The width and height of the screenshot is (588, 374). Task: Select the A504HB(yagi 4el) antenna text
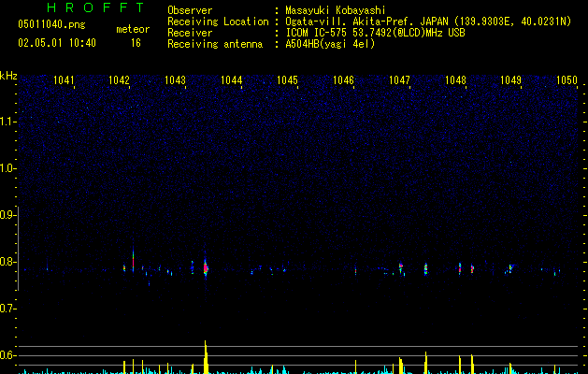coord(330,44)
